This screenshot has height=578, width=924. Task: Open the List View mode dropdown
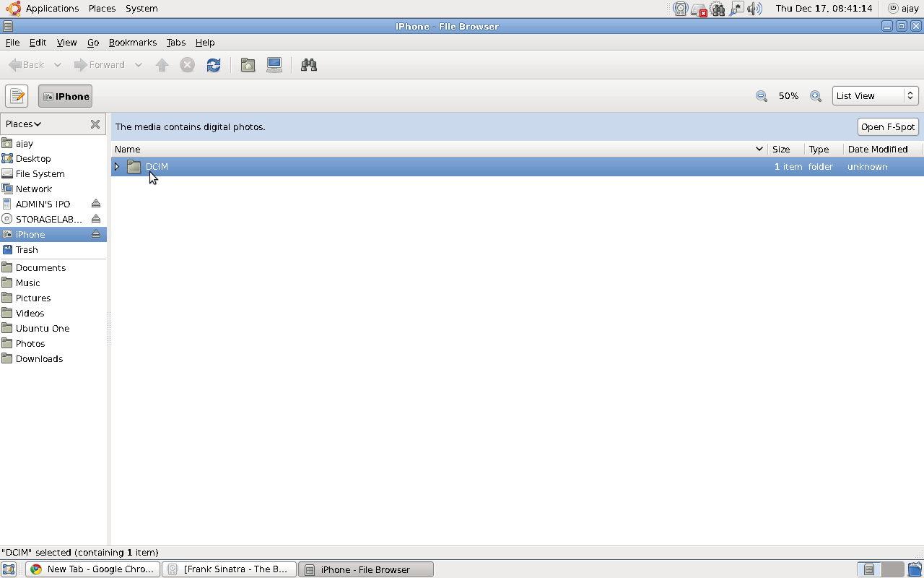[875, 96]
